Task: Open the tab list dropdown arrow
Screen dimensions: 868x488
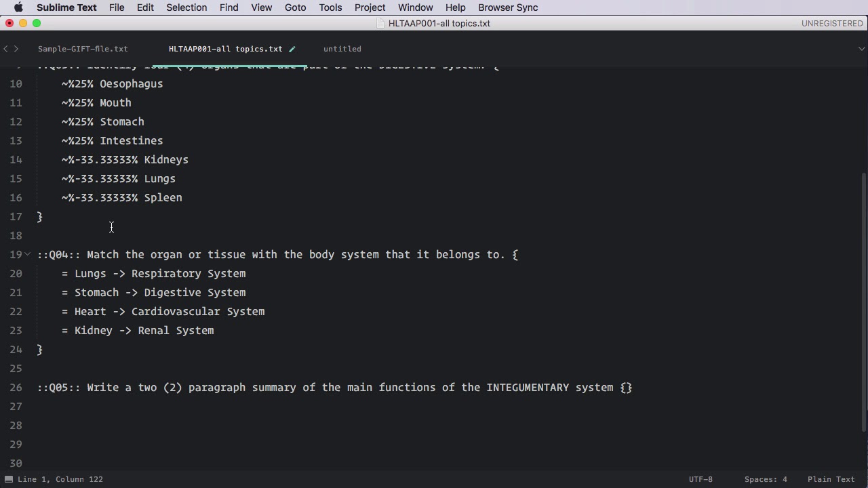Action: click(862, 49)
